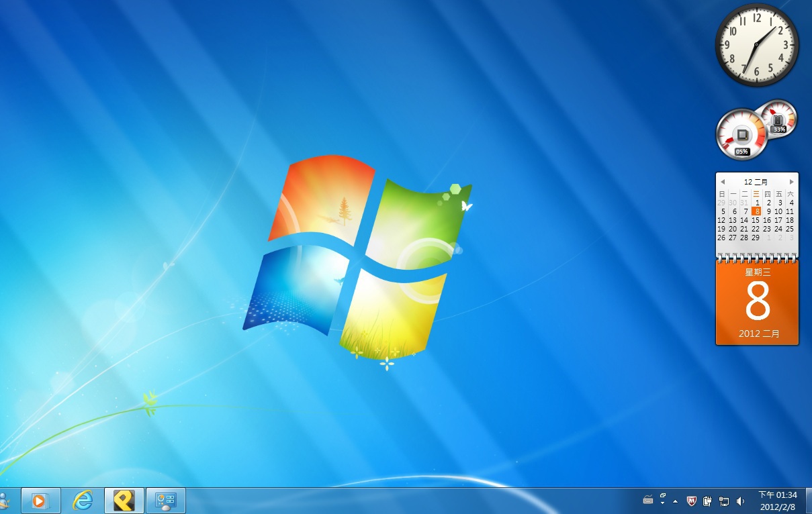This screenshot has height=514, width=812.
Task: Click 2012 二月 text on calendar gadget
Action: click(x=759, y=333)
